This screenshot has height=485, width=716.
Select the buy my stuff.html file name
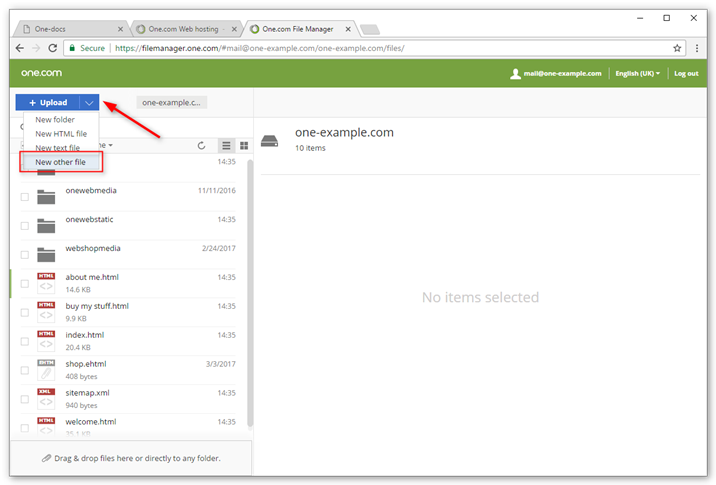(97, 306)
